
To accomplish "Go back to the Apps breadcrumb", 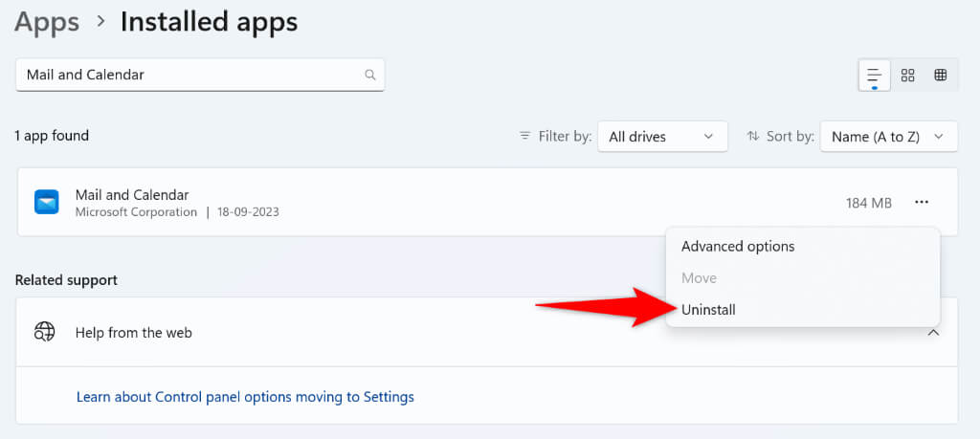I will (x=46, y=21).
